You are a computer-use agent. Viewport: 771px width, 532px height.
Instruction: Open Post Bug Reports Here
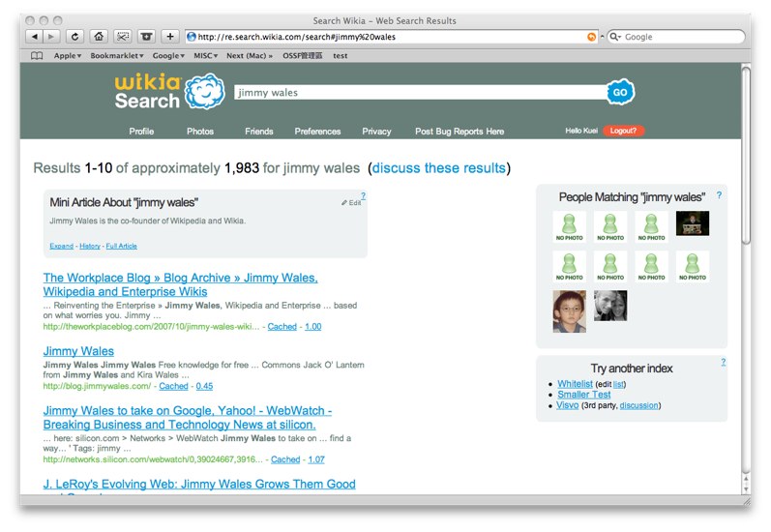[460, 132]
